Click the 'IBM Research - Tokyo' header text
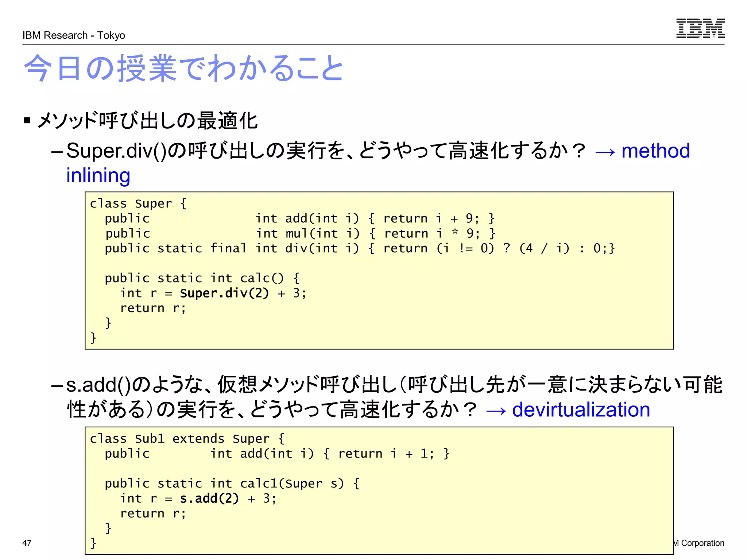Screen dimensions: 747x560 click(74, 35)
